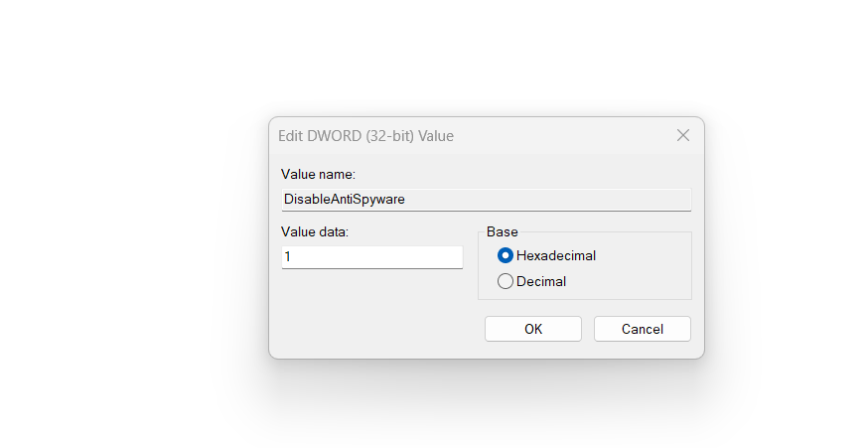
Task: Click the Value name field
Action: (487, 199)
